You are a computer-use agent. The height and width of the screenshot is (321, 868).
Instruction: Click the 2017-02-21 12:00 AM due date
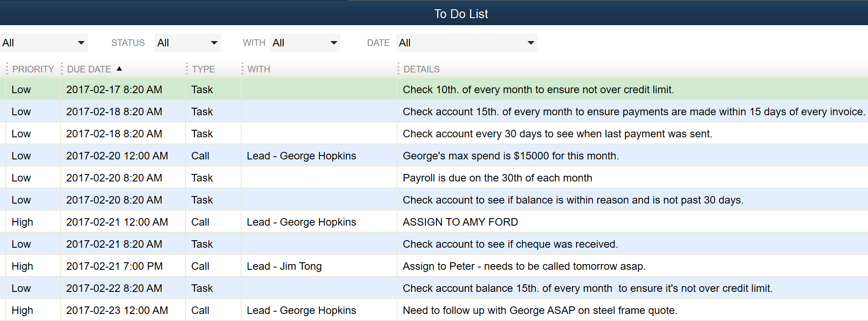click(x=117, y=222)
